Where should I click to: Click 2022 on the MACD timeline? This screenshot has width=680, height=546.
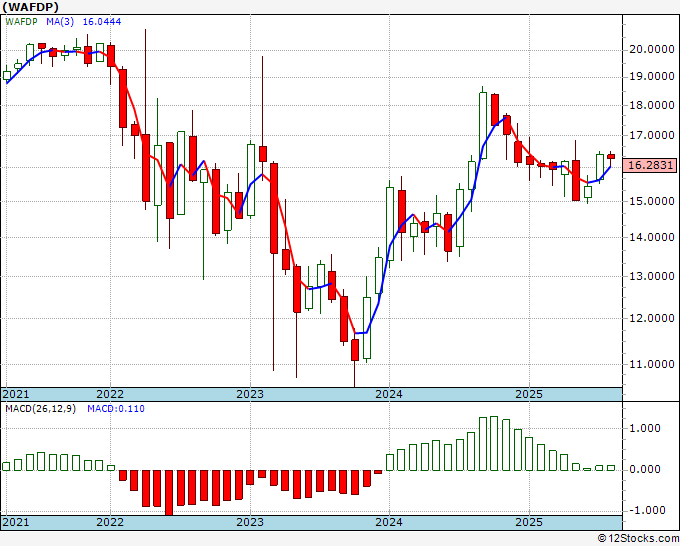pyautogui.click(x=110, y=522)
